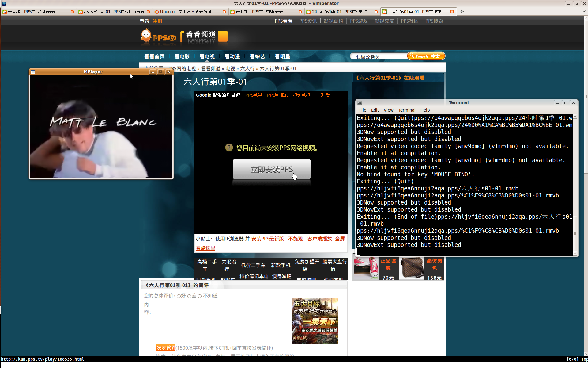Screen dimensions: 588x368
Task: Click the 发表简评 submit button
Action: pyautogui.click(x=166, y=347)
